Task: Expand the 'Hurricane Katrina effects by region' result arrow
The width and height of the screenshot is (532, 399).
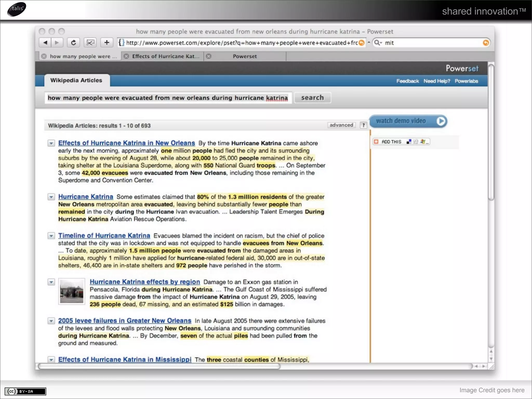Action: (51, 282)
